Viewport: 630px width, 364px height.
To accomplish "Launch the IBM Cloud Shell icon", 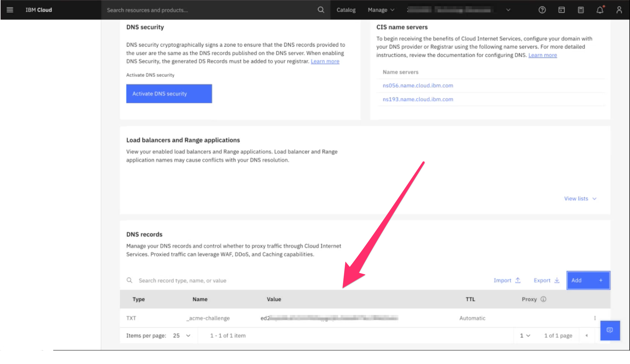I will coord(562,10).
